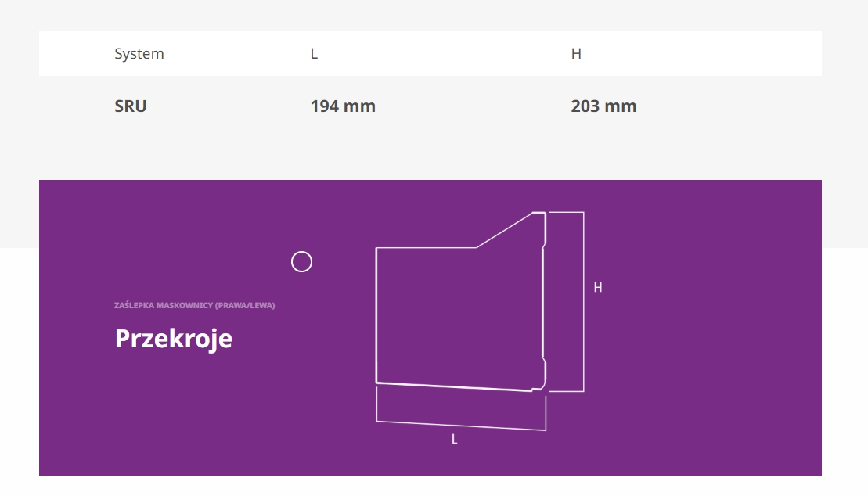Select the L label below the diagram
868x496 pixels.
pos(454,440)
